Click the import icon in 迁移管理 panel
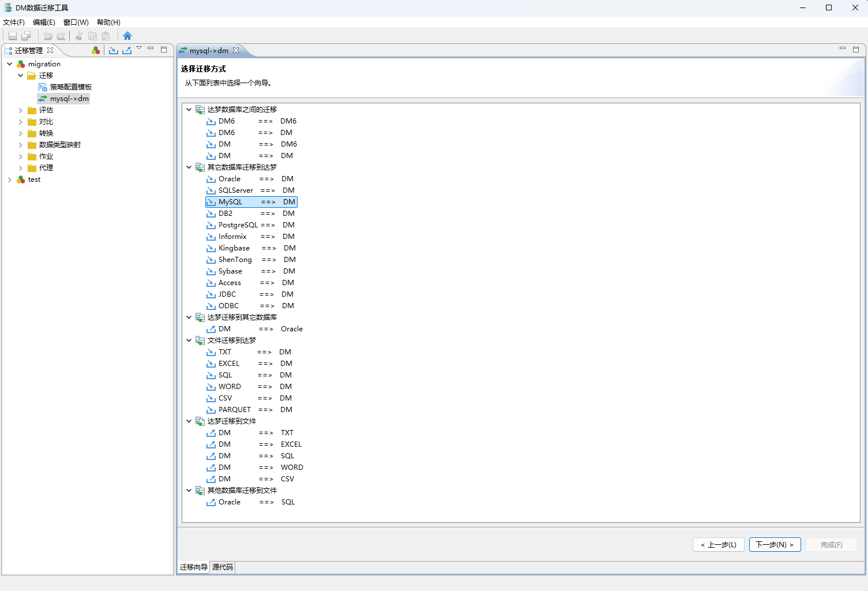The image size is (868, 591). point(114,50)
